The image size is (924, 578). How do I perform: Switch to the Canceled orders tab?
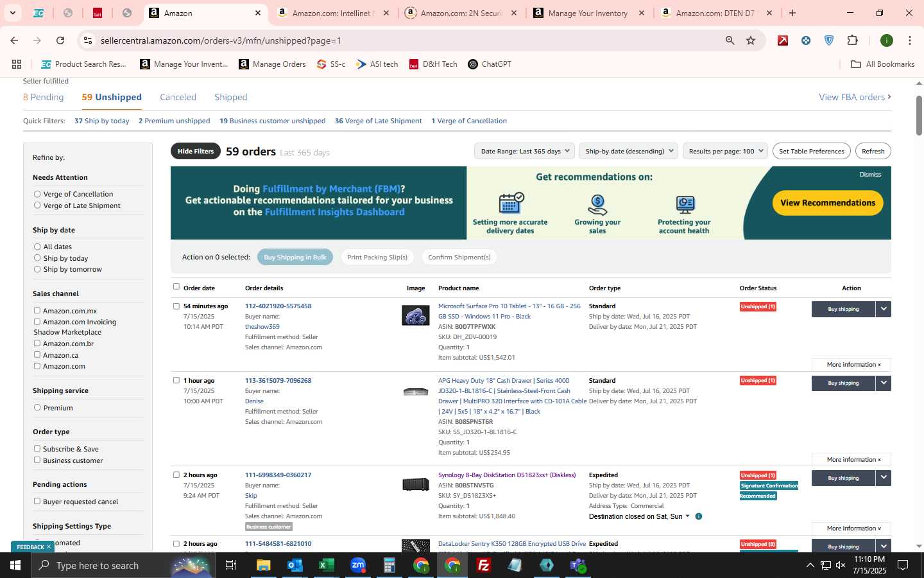pyautogui.click(x=178, y=97)
